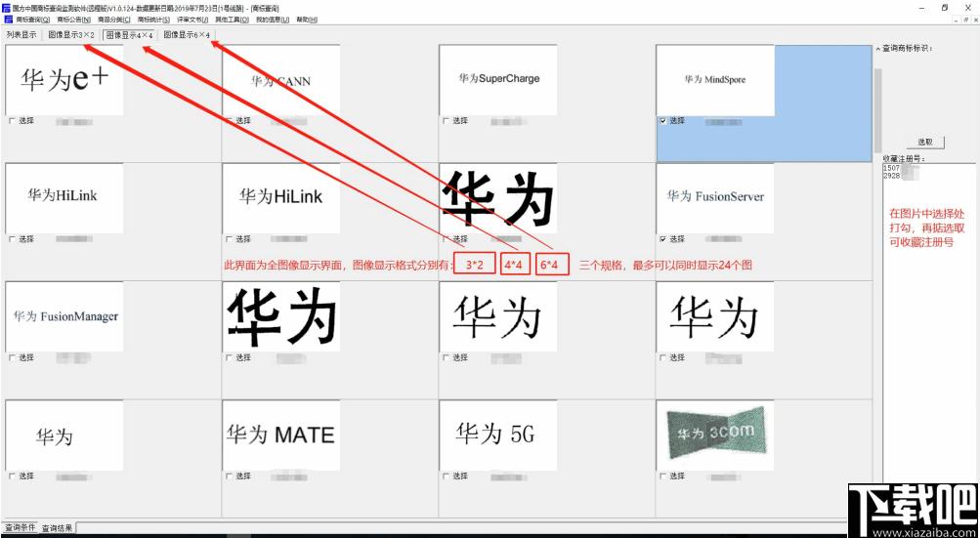Open the 商标统计(S) menu

tap(153, 20)
